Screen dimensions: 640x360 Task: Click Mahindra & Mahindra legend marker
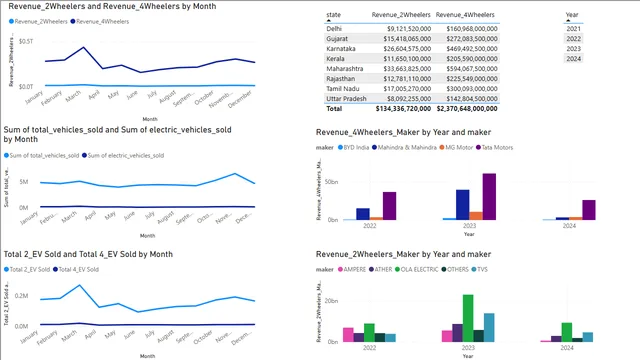374,147
